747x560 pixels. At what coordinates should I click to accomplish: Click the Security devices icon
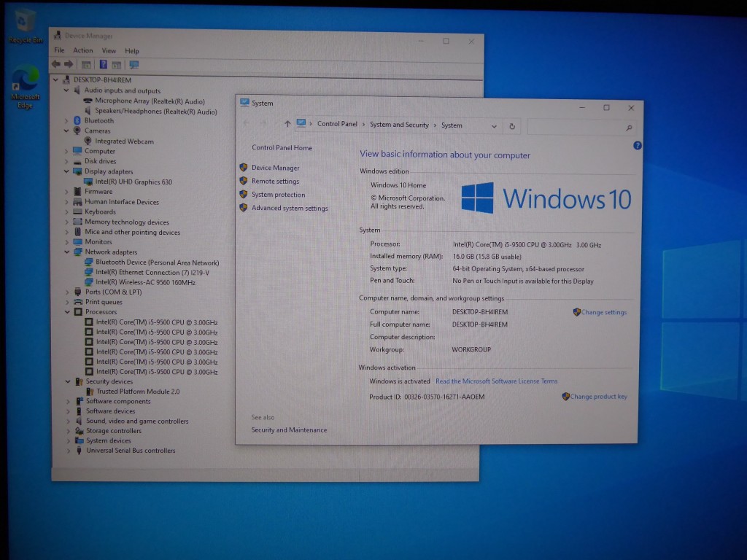79,381
